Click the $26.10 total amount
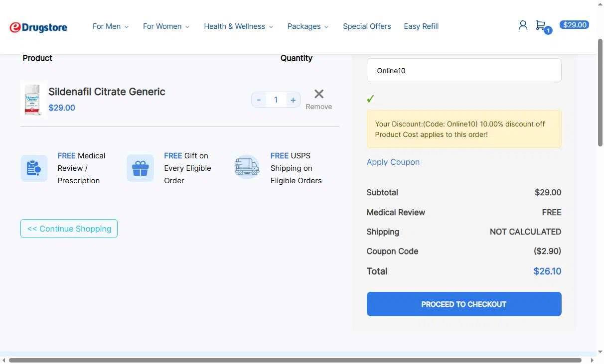Screen dimensions: 604x364 tap(547, 271)
